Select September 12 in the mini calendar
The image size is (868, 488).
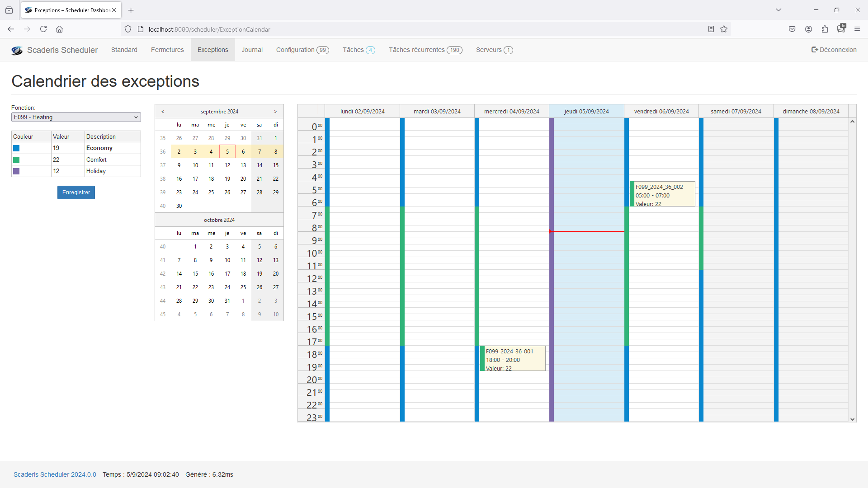click(227, 165)
